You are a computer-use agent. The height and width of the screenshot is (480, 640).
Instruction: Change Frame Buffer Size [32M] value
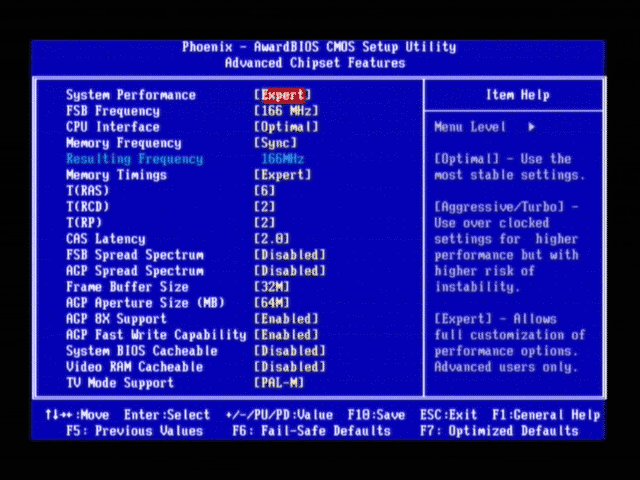[x=272, y=287]
